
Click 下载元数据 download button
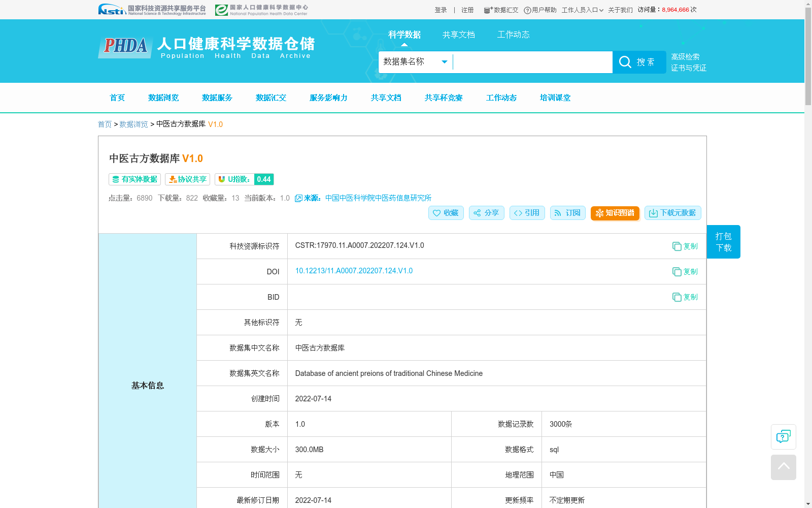[672, 213]
